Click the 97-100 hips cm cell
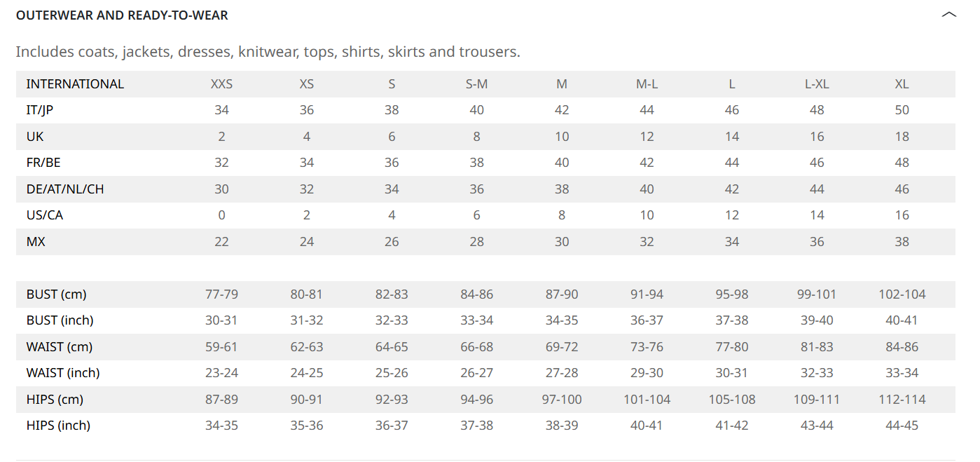The image size is (980, 462). pyautogui.click(x=562, y=400)
